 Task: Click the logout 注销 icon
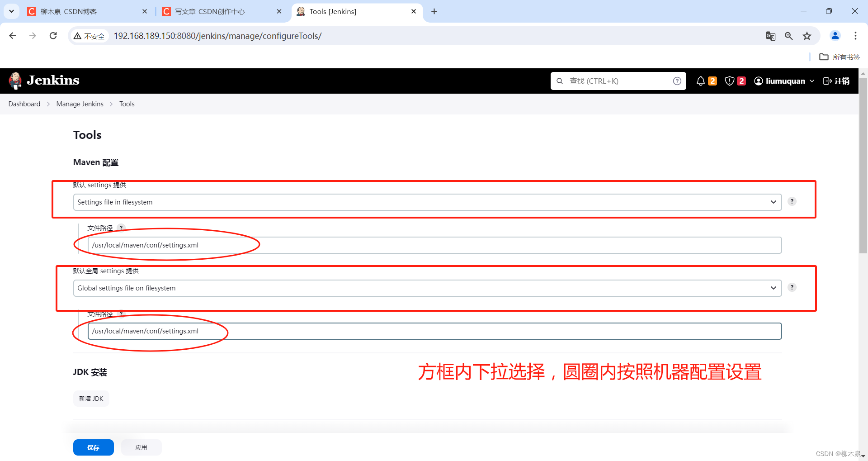pos(828,81)
